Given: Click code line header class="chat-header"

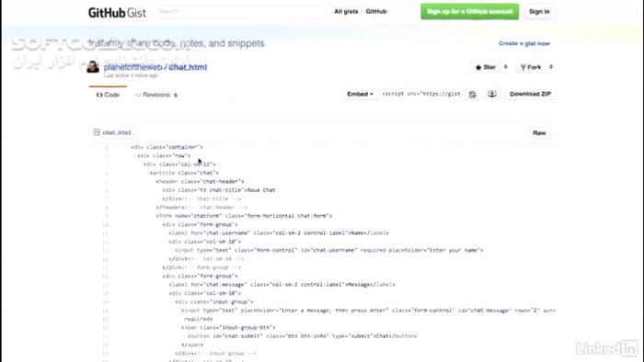Looking at the screenshot, I should (200, 181).
